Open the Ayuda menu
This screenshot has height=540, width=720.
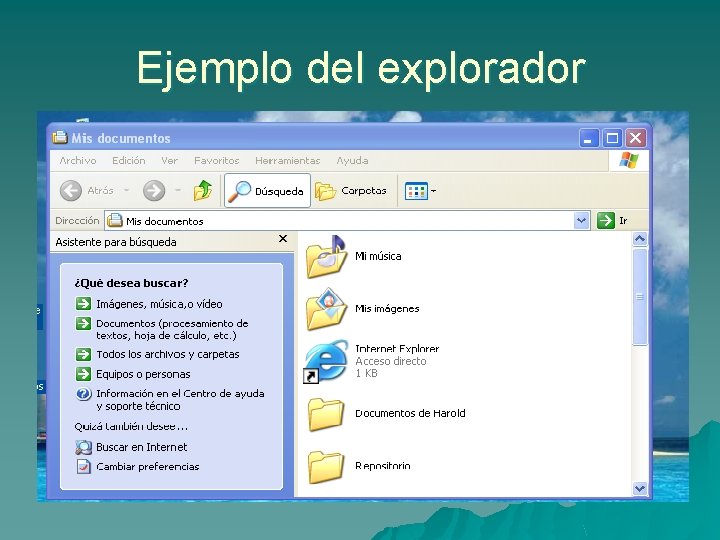352,161
